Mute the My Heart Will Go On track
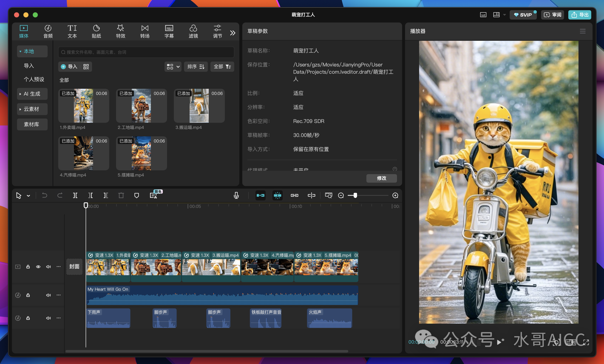The image size is (604, 364). pos(48,295)
